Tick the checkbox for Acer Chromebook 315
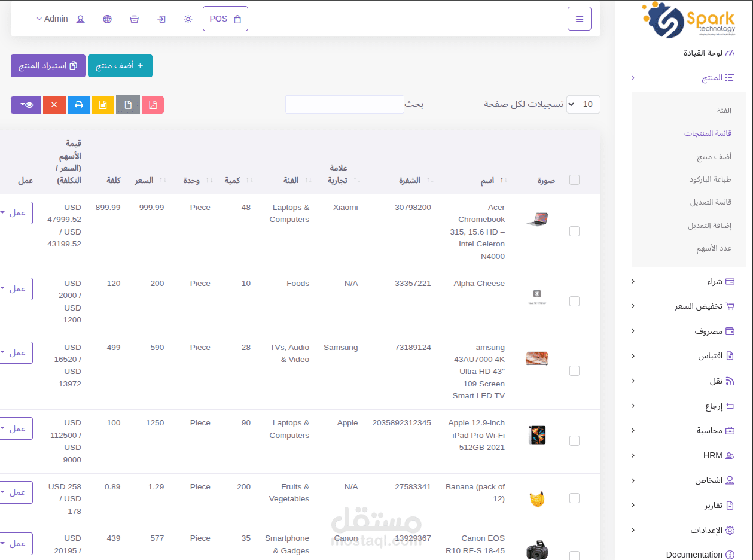This screenshot has height=560, width=753. (575, 232)
